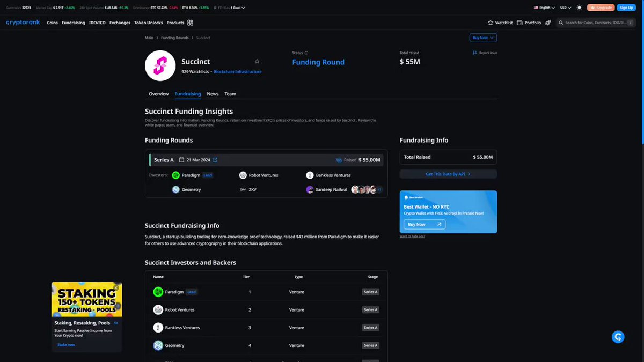644x362 pixels.
Task: Open the Portfolio wallet icon
Action: [x=519, y=23]
